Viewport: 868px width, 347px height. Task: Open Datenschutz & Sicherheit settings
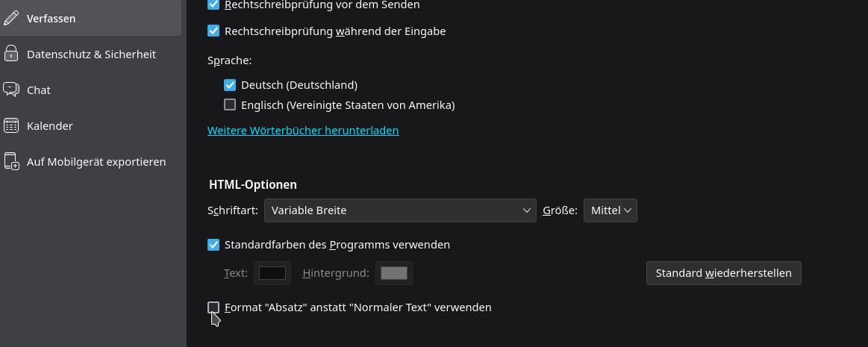[91, 54]
